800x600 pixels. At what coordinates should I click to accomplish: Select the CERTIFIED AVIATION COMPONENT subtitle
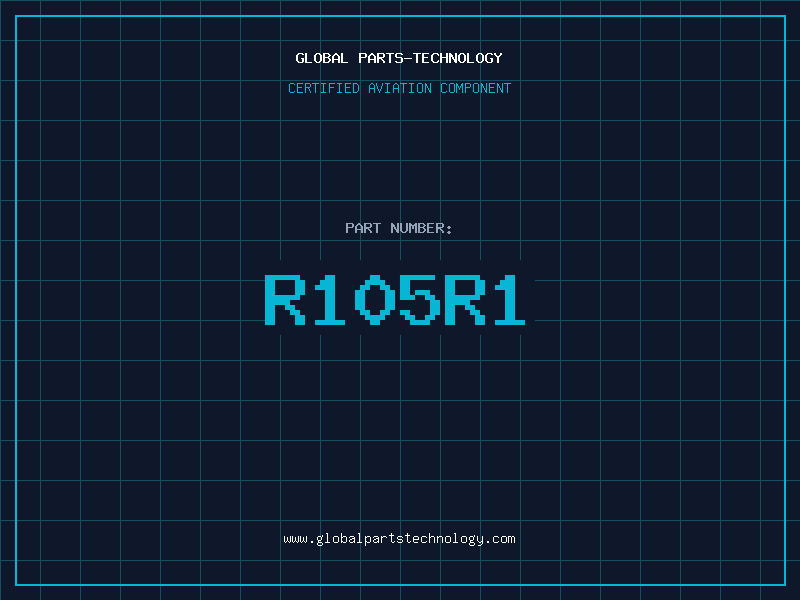coord(399,88)
